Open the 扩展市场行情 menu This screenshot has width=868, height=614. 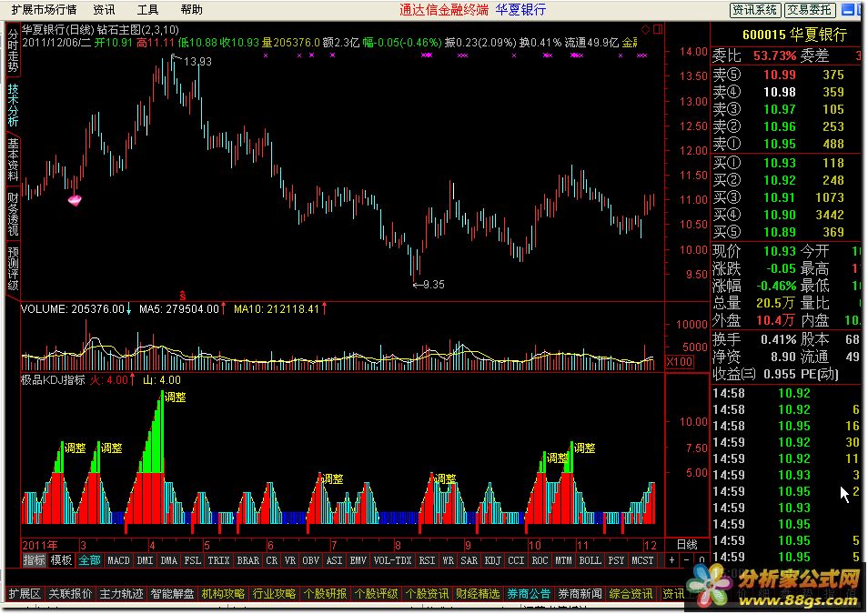[44, 9]
